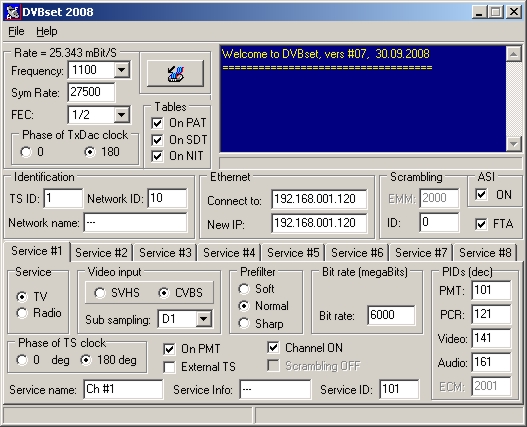Screen dimensions: 527x427
Task: Open the File menu
Action: [x=16, y=31]
